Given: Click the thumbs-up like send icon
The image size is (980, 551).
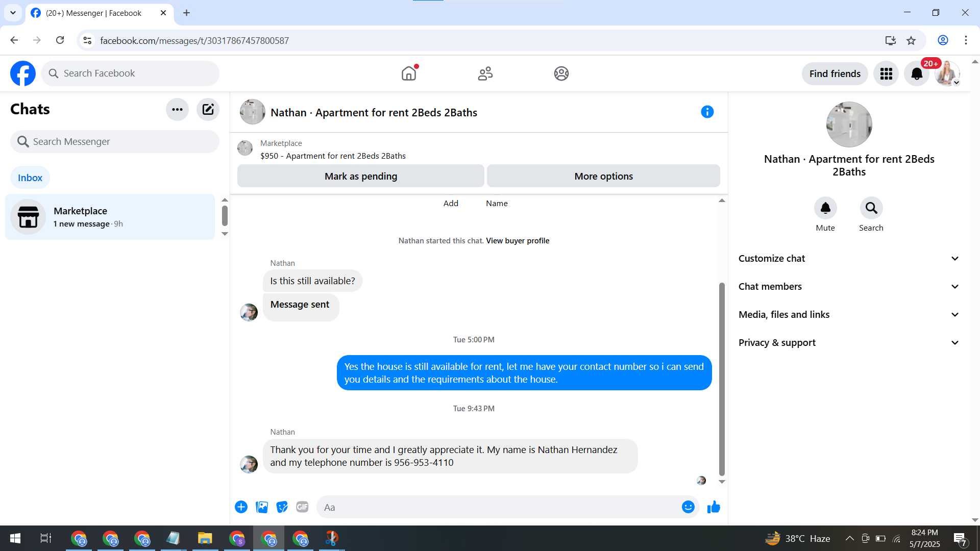Looking at the screenshot, I should (x=714, y=507).
